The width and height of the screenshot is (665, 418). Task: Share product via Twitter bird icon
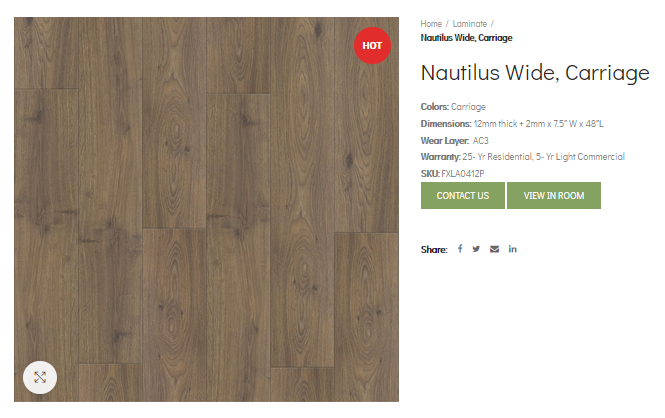coord(476,249)
